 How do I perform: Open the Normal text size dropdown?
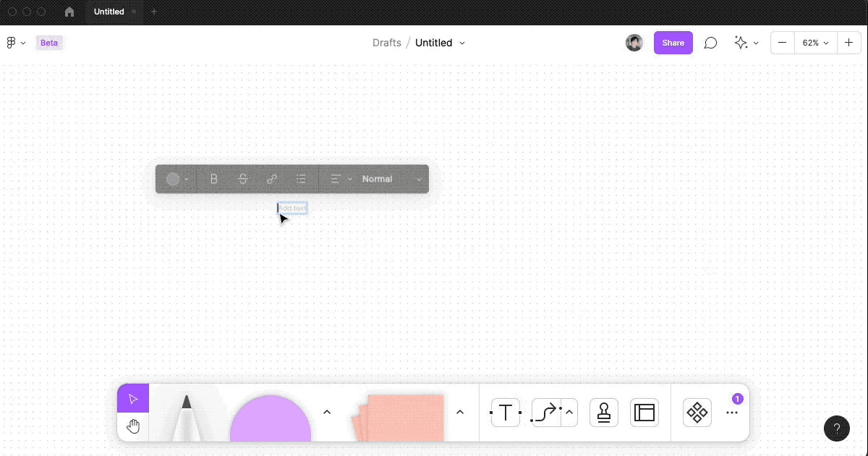coord(391,179)
